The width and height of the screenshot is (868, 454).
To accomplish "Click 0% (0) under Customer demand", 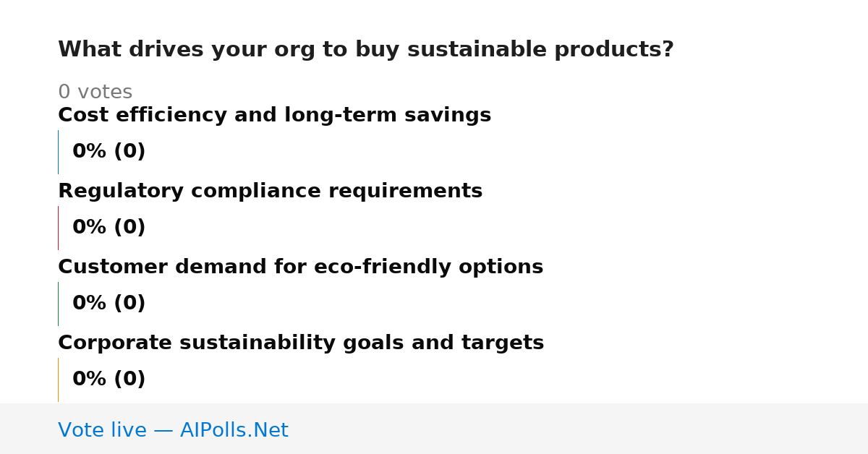I will (x=109, y=304).
